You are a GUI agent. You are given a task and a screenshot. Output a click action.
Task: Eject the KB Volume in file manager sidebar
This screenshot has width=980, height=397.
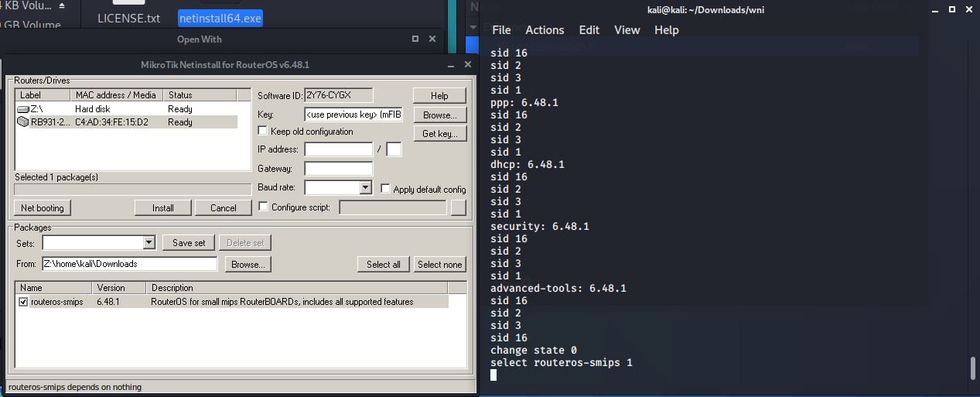click(63, 5)
